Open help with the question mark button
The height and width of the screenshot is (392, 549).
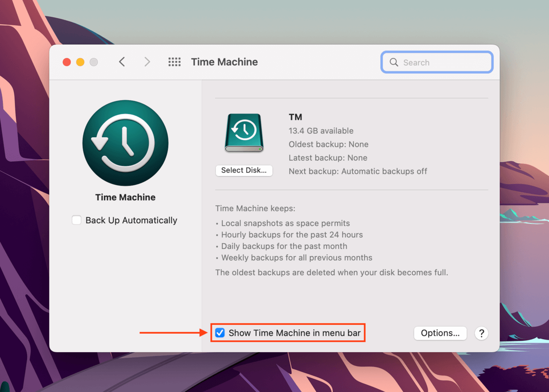pyautogui.click(x=481, y=333)
